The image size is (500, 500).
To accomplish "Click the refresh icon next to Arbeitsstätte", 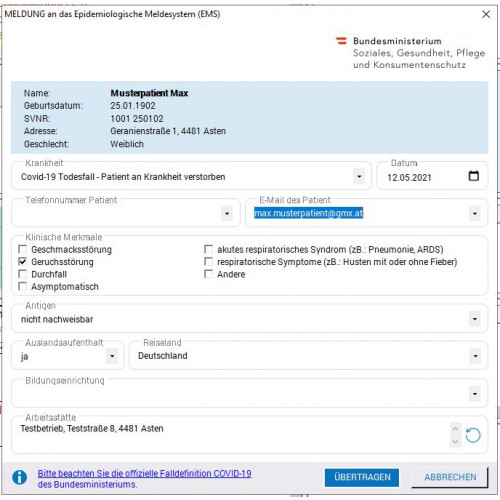I will pos(473,435).
